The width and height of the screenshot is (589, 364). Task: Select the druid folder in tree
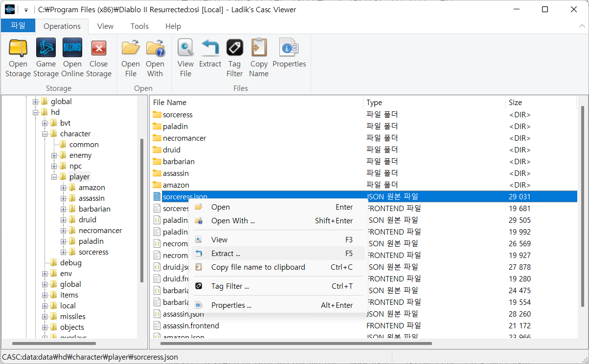point(87,220)
